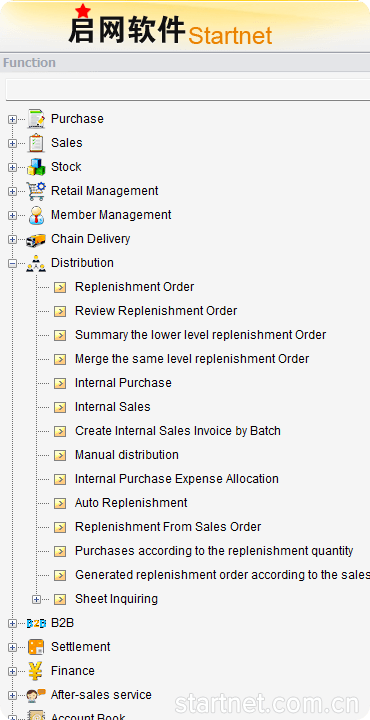Open Review Replenishment Order
Viewport: 370px width, 720px height.
pos(156,311)
